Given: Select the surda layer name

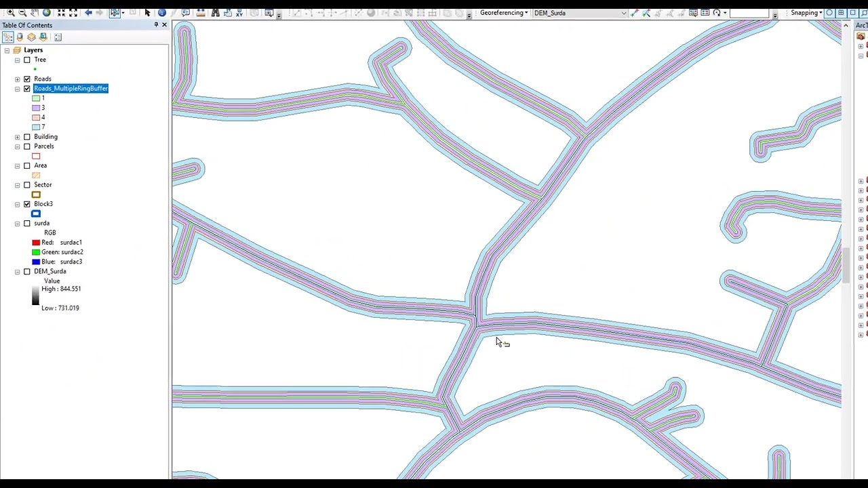Looking at the screenshot, I should tap(42, 224).
